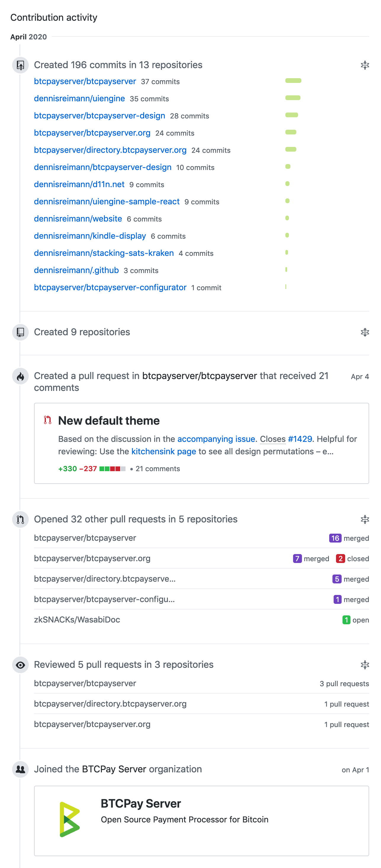381x868 pixels.
Task: Expand zkSNACKs/WasabiDoc pull requests row
Action: tap(201, 620)
